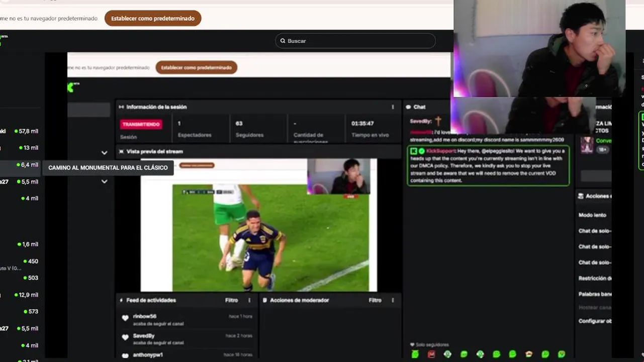The width and height of the screenshot is (644, 362).
Task: Click the heart icon beside rinbow56
Action: tap(125, 318)
